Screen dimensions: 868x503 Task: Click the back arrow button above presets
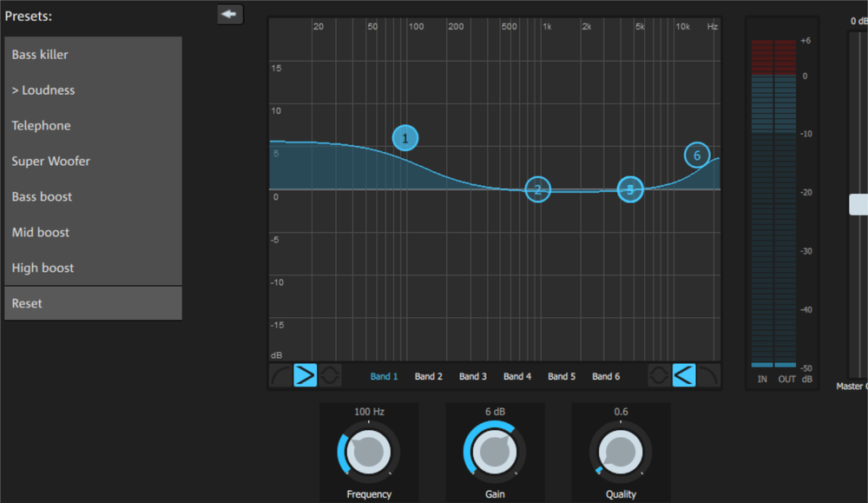pos(230,14)
